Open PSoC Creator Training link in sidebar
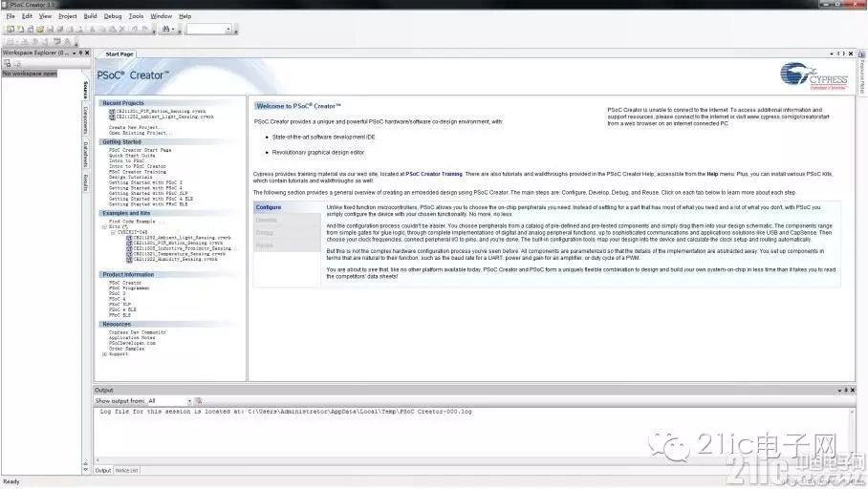Viewport: 868px width, 489px height. point(138,172)
